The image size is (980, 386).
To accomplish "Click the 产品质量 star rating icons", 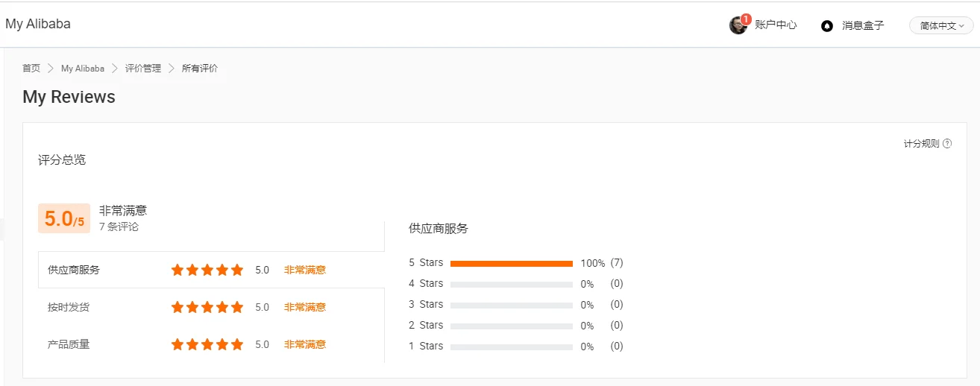I will pyautogui.click(x=207, y=344).
